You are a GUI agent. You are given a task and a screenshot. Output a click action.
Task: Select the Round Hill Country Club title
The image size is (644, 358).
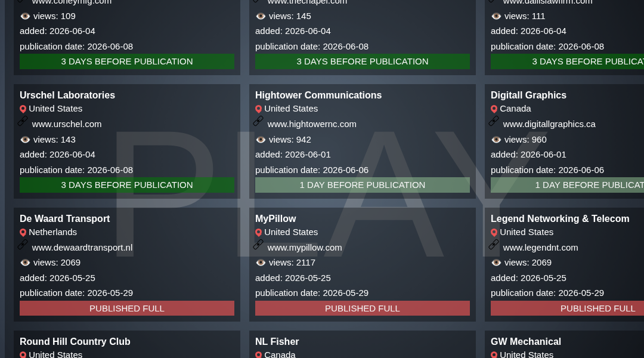tap(75, 341)
